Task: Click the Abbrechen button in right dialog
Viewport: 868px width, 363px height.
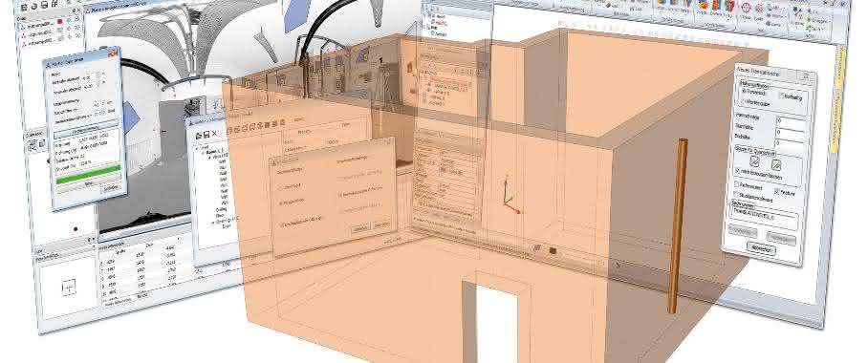Action: coord(761,248)
